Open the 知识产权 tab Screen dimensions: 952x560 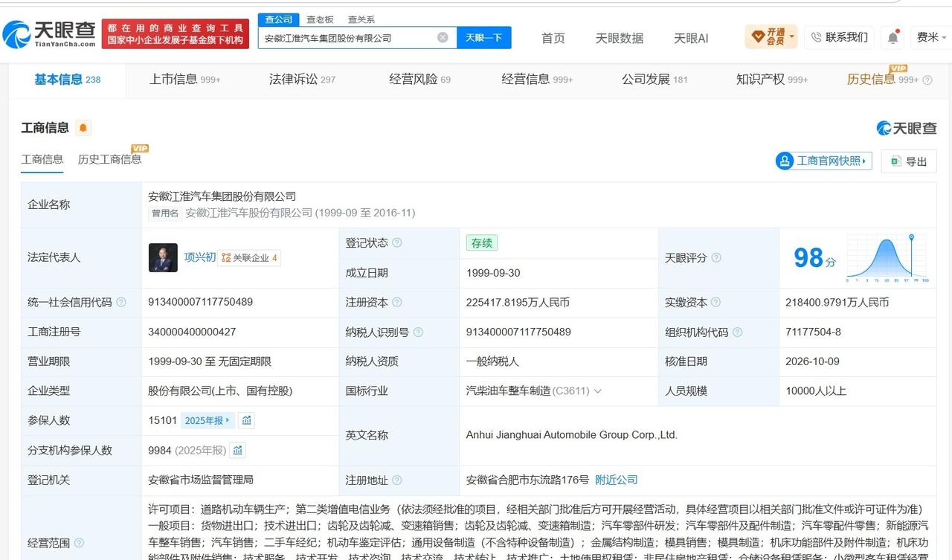(772, 80)
